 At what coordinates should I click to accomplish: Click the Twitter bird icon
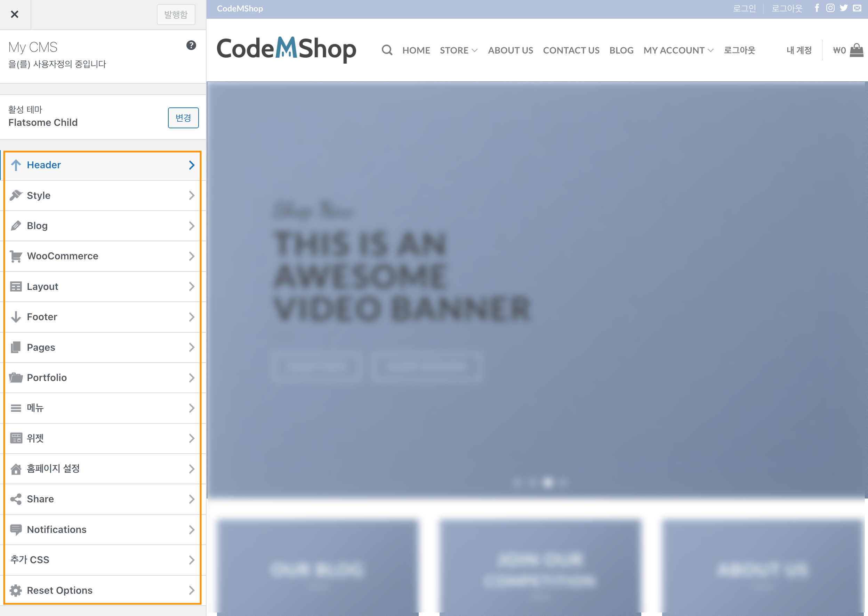843,8
